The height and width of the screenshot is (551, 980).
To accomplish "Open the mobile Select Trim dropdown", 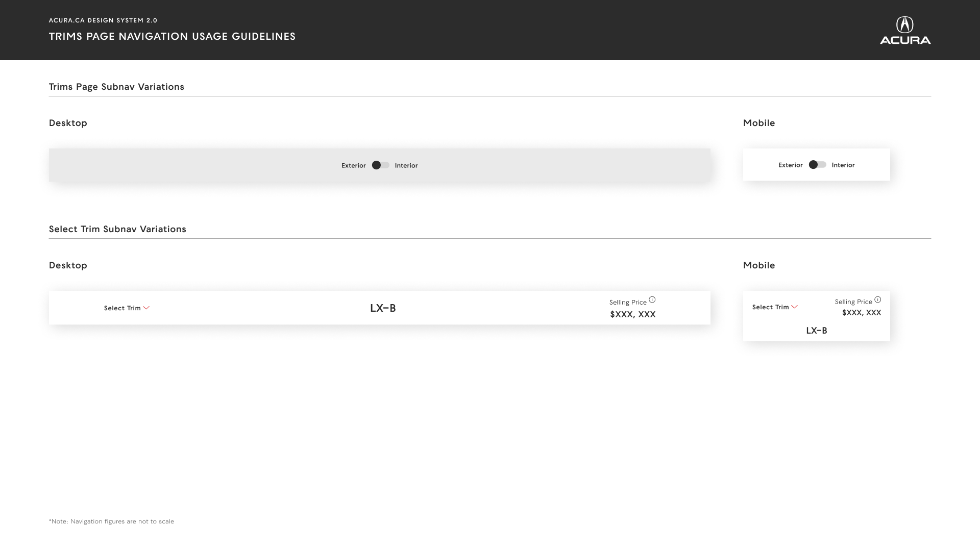I will click(775, 307).
